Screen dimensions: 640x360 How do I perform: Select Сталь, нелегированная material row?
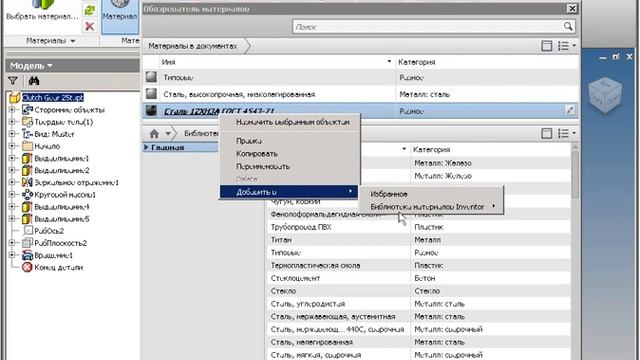pyautogui.click(x=418, y=342)
